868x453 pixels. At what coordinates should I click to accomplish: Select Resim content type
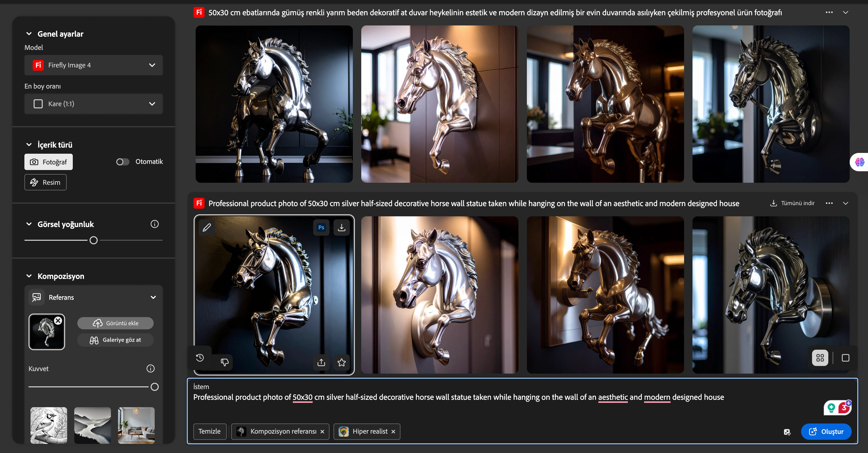pyautogui.click(x=46, y=182)
